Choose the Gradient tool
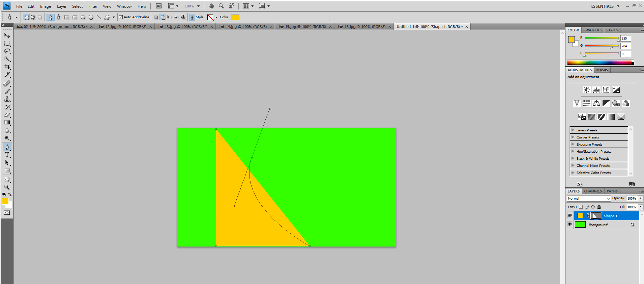The image size is (644, 284). coord(7,123)
